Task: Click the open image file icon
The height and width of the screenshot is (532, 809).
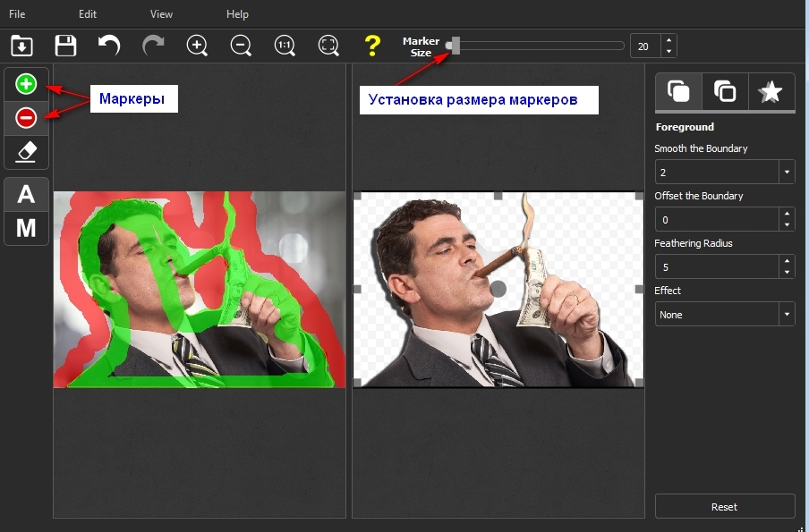Action: pyautogui.click(x=21, y=46)
